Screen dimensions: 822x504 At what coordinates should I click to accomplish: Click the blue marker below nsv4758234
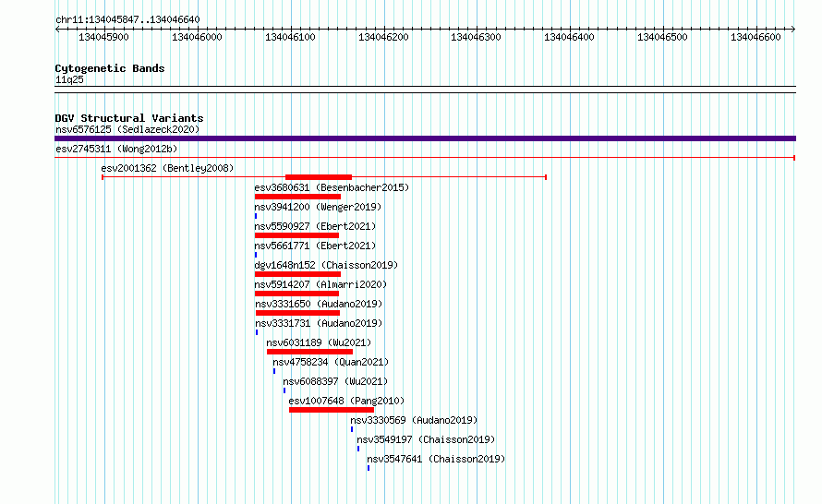click(274, 371)
